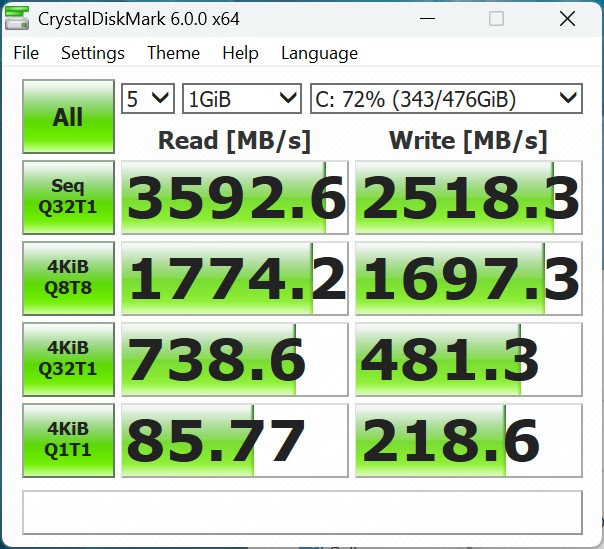Select the Seq write result 2518.3
The height and width of the screenshot is (549, 604).
coord(468,197)
